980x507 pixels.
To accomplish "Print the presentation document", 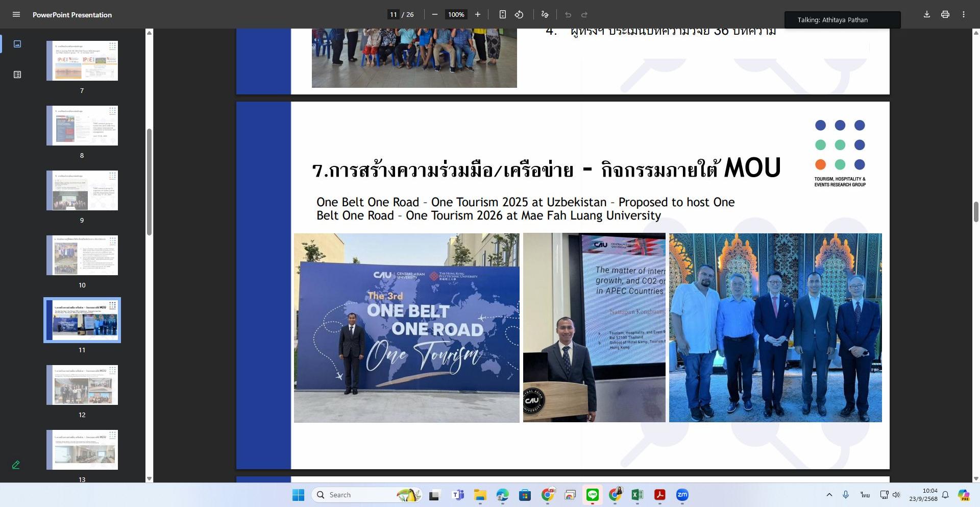I will [x=945, y=14].
